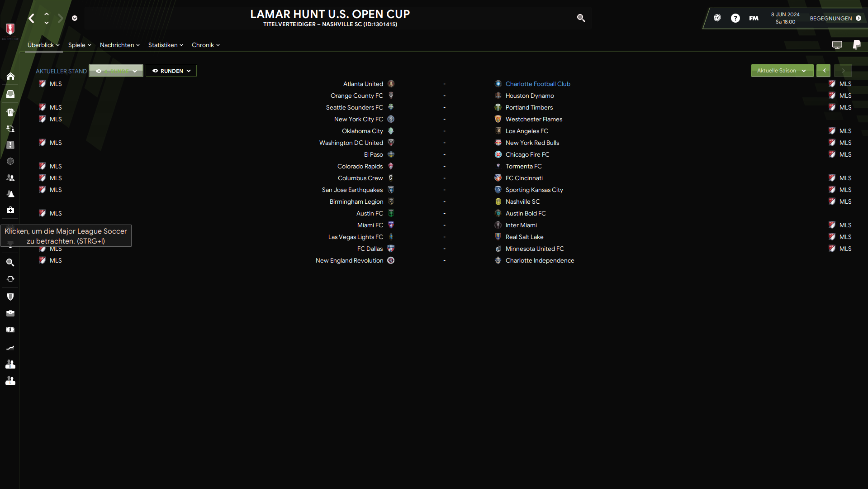Open Seattle Sounders FC team link

pyautogui.click(x=354, y=107)
